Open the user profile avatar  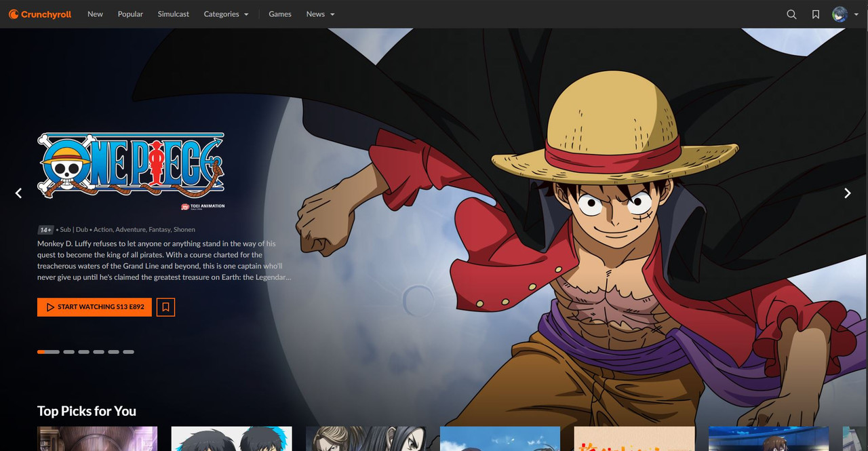[840, 14]
